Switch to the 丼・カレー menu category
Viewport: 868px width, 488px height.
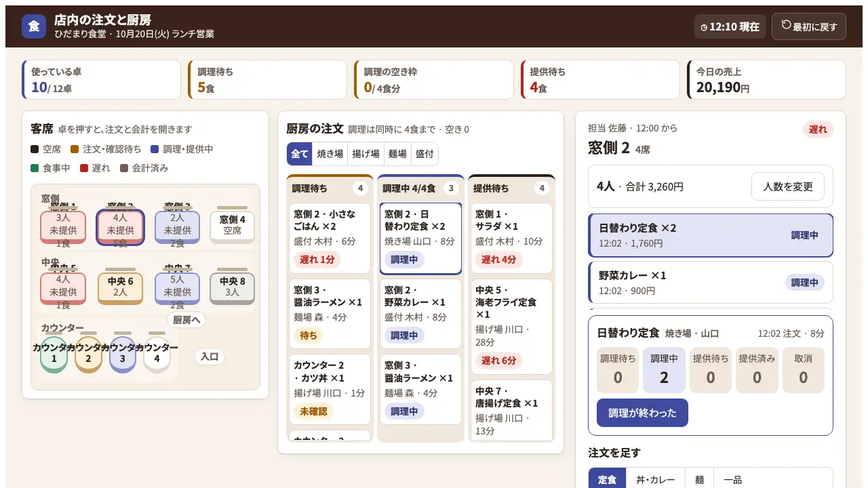point(656,479)
